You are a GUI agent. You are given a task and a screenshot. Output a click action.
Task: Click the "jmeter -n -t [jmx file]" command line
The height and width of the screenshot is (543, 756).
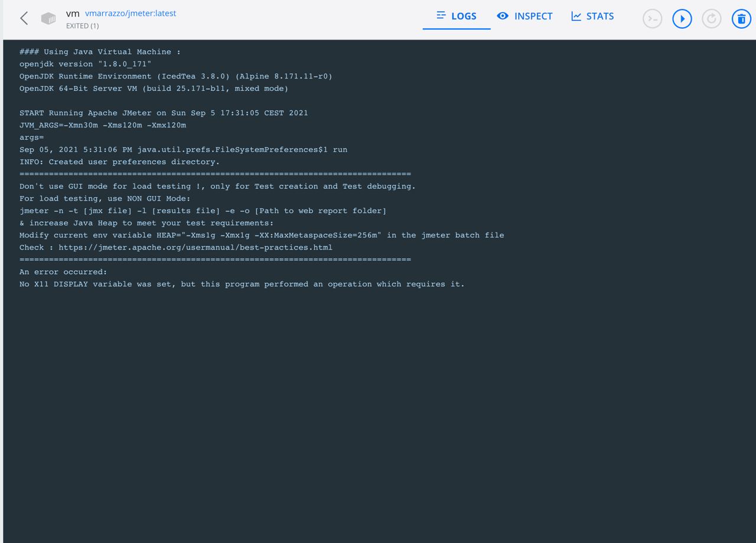click(x=203, y=211)
